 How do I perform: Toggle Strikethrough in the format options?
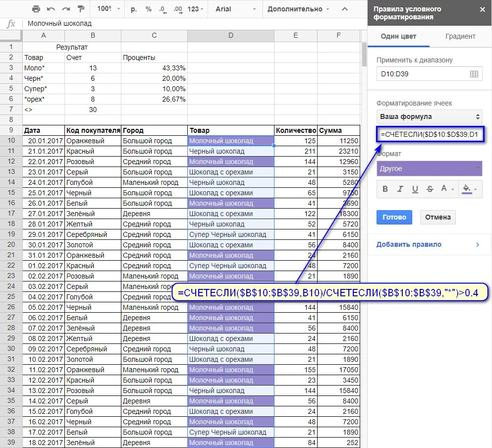click(x=430, y=189)
